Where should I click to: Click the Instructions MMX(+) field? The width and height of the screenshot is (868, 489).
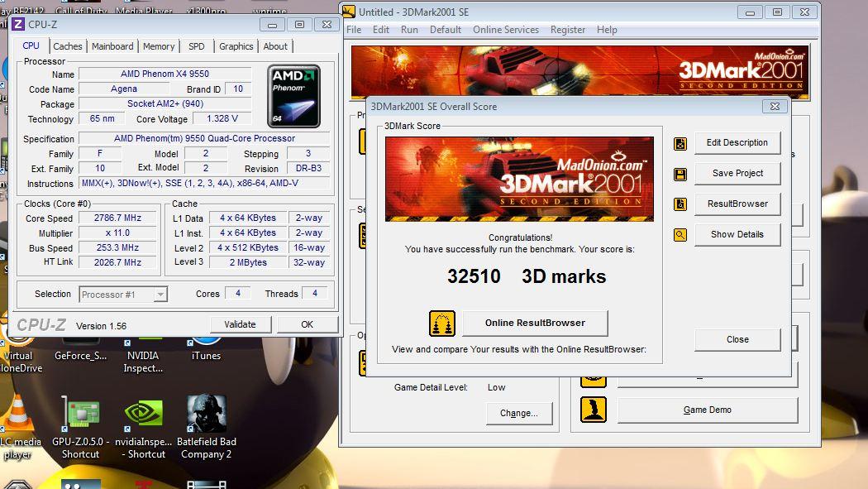coord(204,184)
